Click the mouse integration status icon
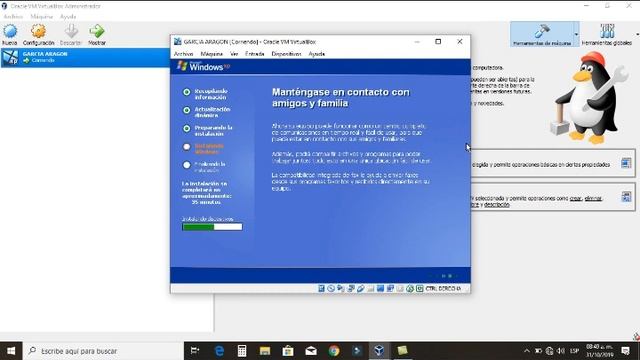The image size is (640, 360). tap(410, 289)
